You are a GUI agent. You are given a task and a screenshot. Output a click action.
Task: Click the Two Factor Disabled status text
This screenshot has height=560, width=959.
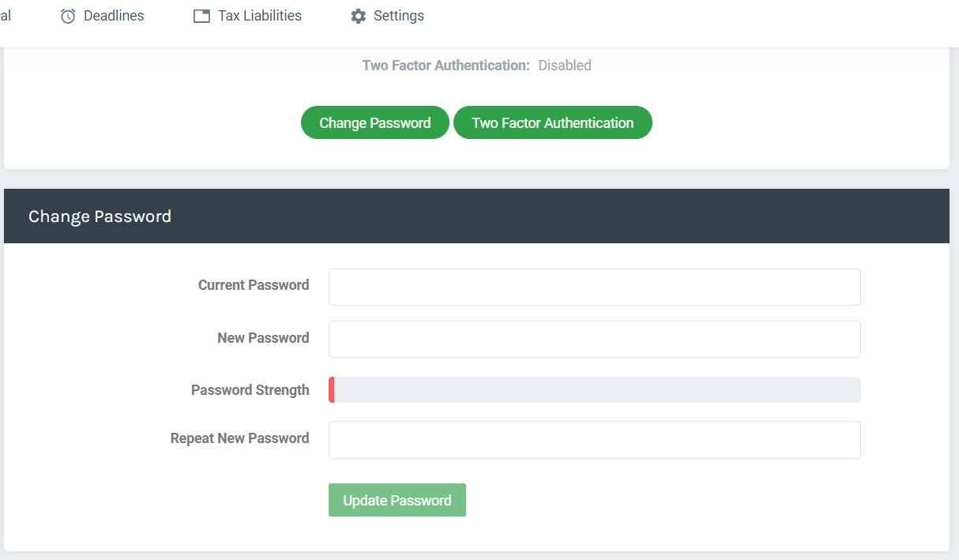point(564,66)
